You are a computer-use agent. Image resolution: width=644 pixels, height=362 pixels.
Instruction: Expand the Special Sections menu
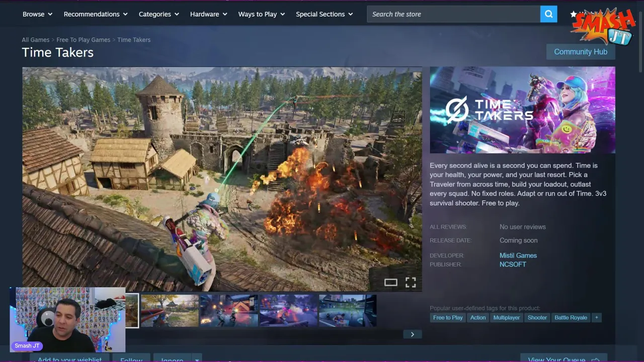tap(325, 14)
